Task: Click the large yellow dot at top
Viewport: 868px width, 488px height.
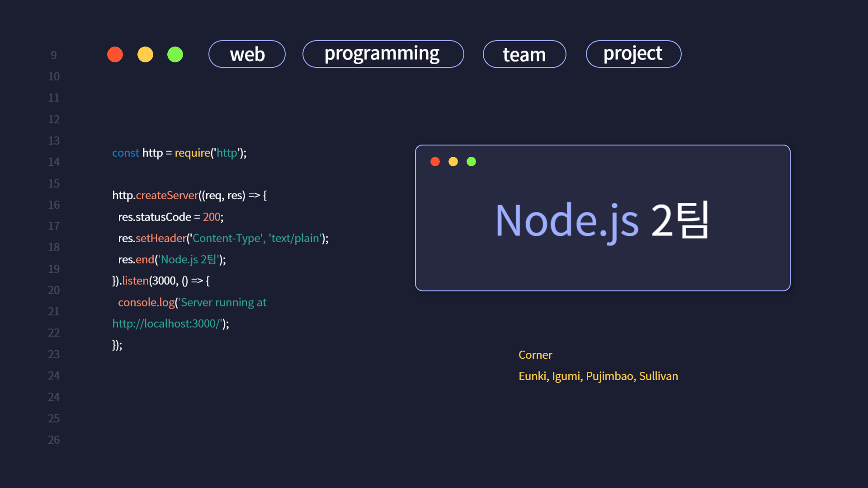Action: pyautogui.click(x=145, y=54)
